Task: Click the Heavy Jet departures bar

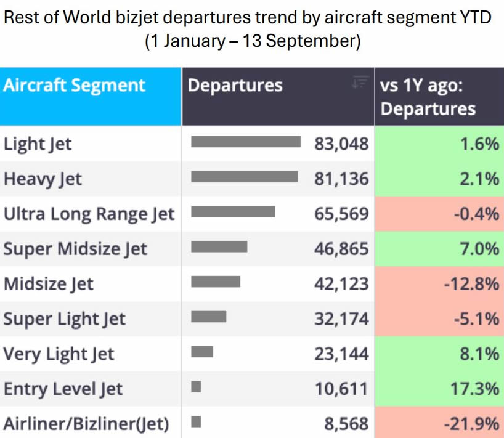Action: 244,177
